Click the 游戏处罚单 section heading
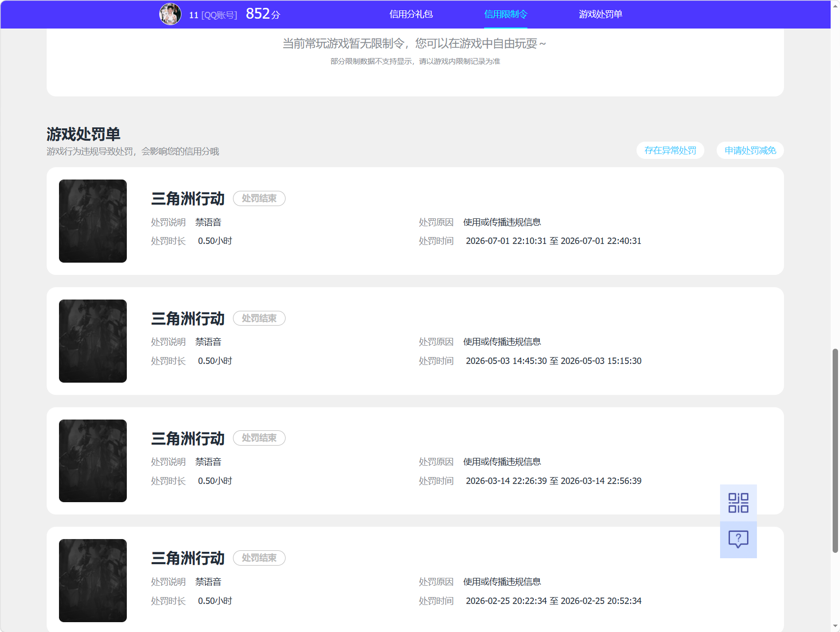Viewport: 840px width, 632px height. (x=84, y=134)
